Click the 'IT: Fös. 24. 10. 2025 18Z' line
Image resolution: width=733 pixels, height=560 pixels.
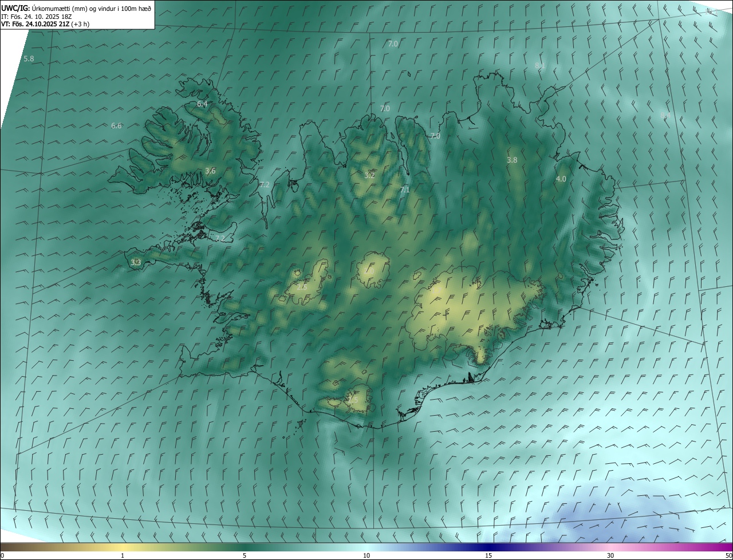(x=37, y=17)
